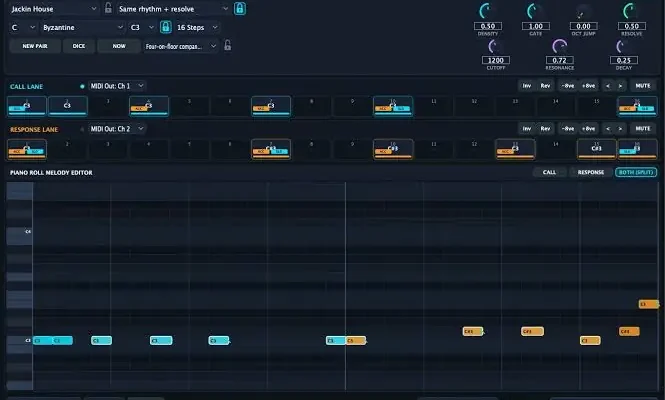Toggle the lock next to Jackin House preset
The height and width of the screenshot is (400, 665).
108,8
